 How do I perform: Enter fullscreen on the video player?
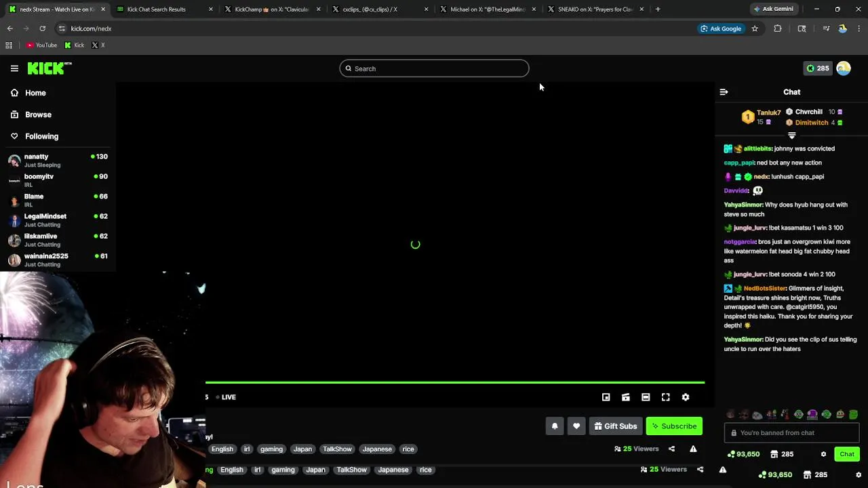(666, 397)
